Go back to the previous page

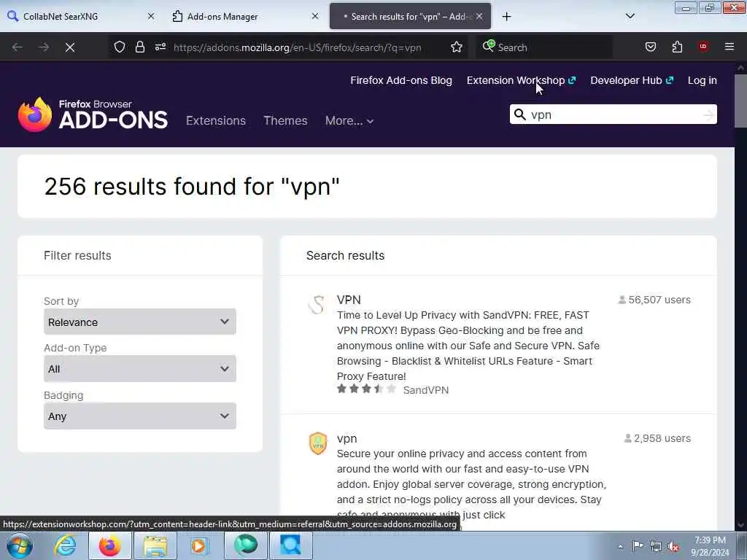click(x=18, y=47)
